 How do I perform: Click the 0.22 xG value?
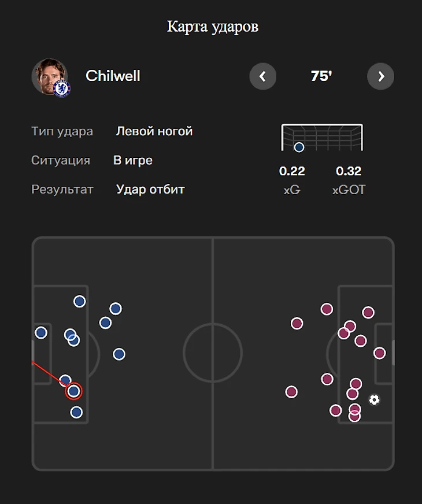[x=292, y=171]
